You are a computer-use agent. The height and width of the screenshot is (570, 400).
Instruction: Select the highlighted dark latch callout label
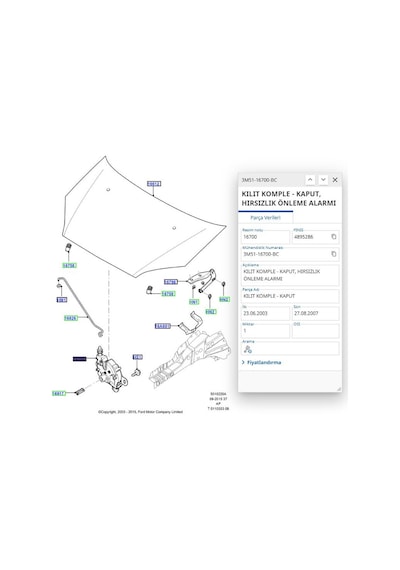click(80, 359)
